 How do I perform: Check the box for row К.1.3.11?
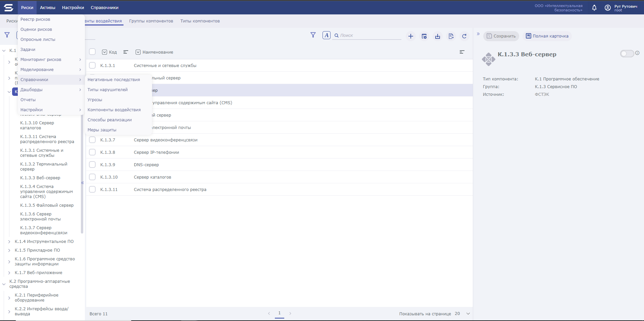pos(92,189)
